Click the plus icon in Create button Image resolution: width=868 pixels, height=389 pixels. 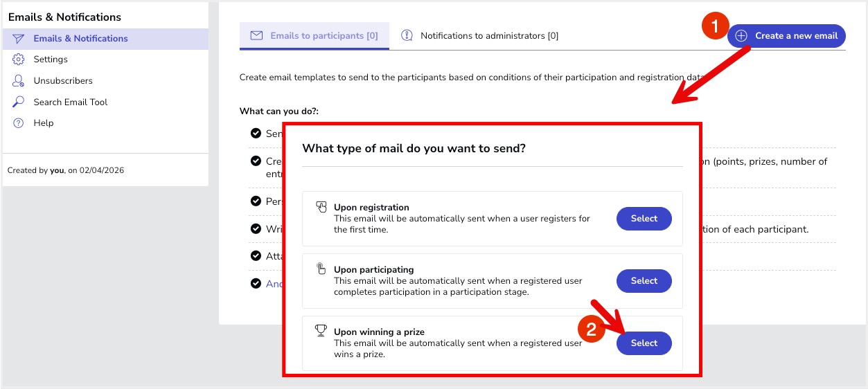point(741,36)
